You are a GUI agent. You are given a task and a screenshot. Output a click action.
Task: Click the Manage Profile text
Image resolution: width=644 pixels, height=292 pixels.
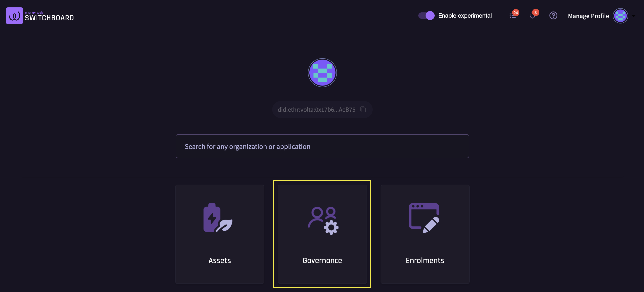tap(588, 16)
